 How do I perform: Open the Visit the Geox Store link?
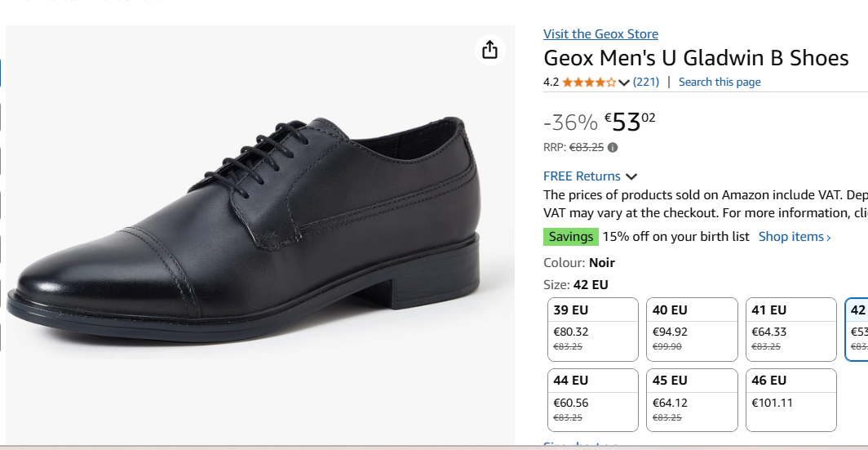point(600,33)
